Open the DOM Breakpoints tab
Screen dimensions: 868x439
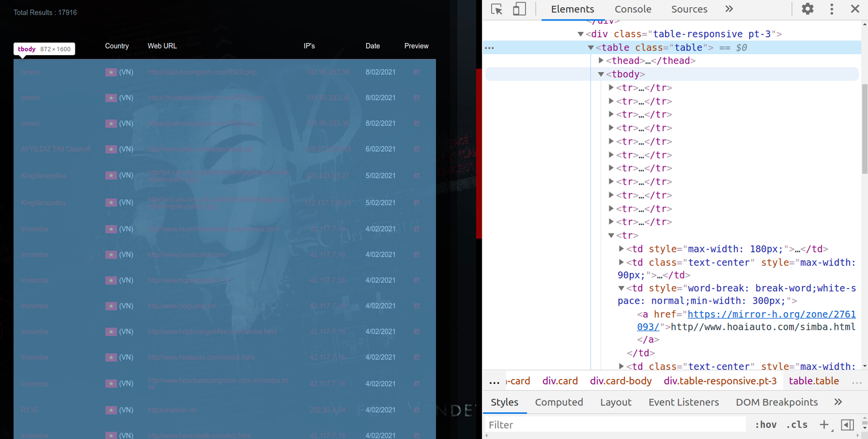776,402
